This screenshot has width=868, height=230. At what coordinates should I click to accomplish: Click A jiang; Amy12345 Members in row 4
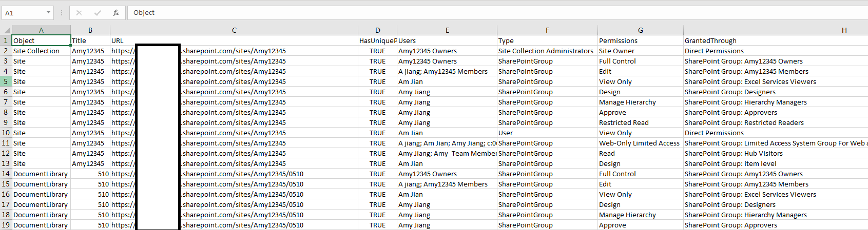point(447,71)
